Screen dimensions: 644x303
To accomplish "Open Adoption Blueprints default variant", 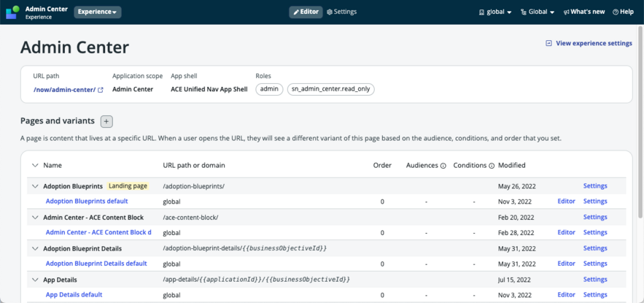I will (87, 201).
